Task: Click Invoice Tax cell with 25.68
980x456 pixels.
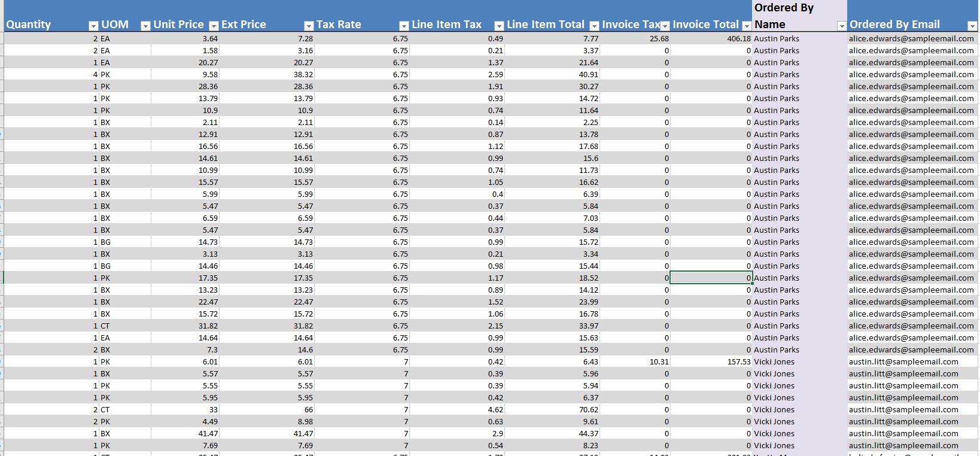Action: coord(635,38)
